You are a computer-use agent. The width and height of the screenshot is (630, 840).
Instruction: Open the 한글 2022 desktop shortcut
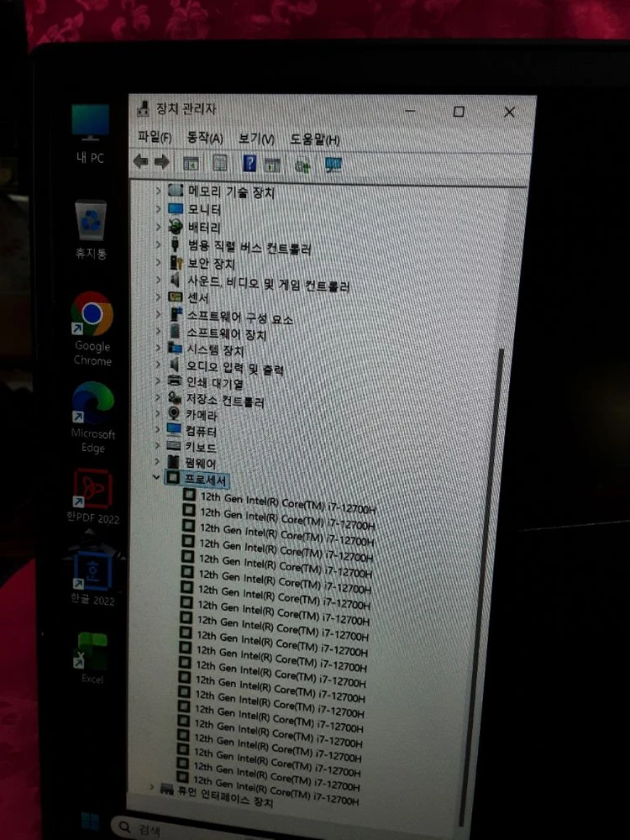click(92, 579)
